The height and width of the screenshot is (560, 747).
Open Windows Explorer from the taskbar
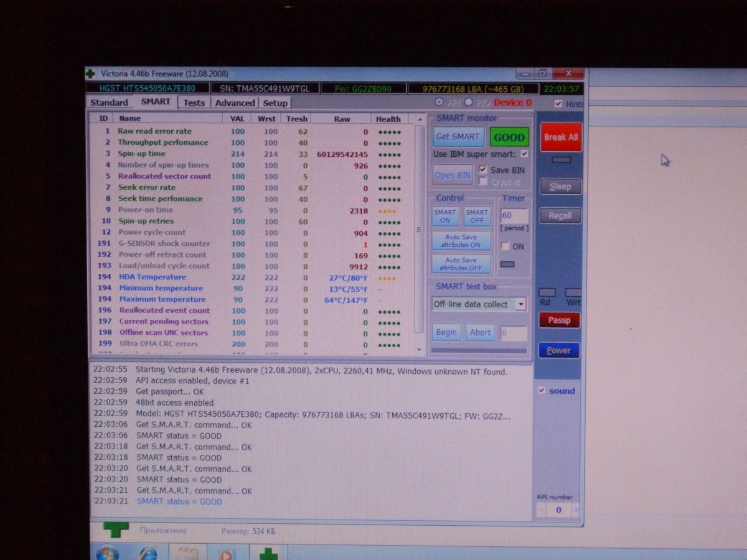(187, 553)
